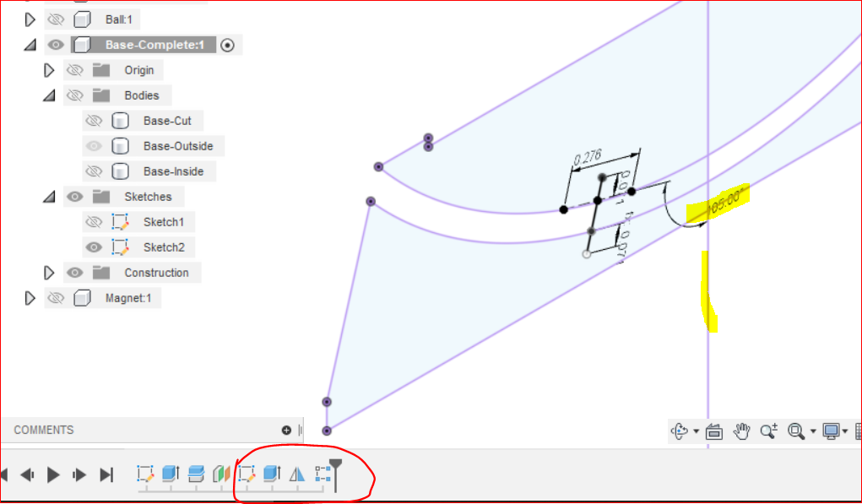Expand the Magnet:1 component

(x=30, y=297)
